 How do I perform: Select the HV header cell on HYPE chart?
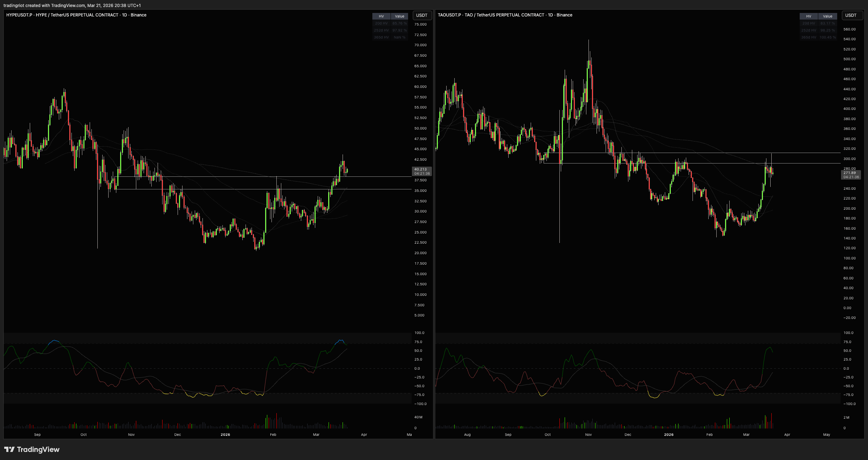381,16
